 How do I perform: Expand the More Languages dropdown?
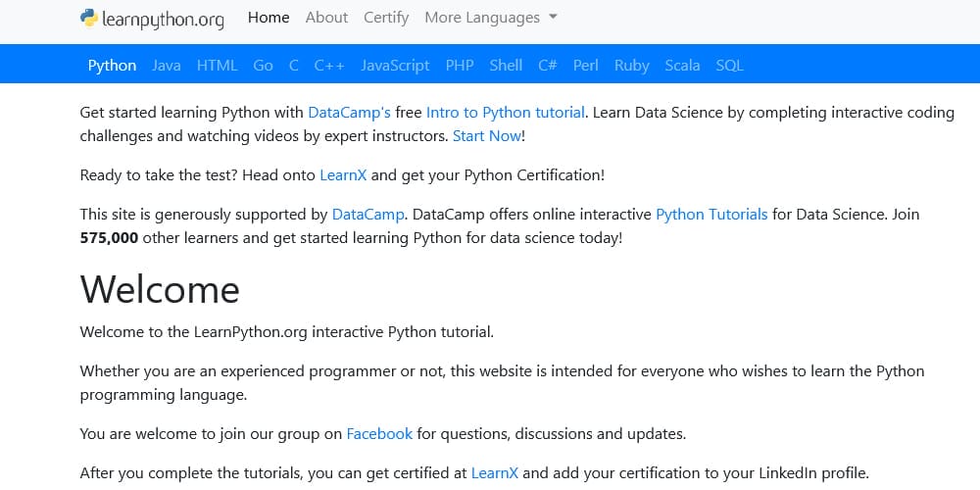pyautogui.click(x=491, y=18)
